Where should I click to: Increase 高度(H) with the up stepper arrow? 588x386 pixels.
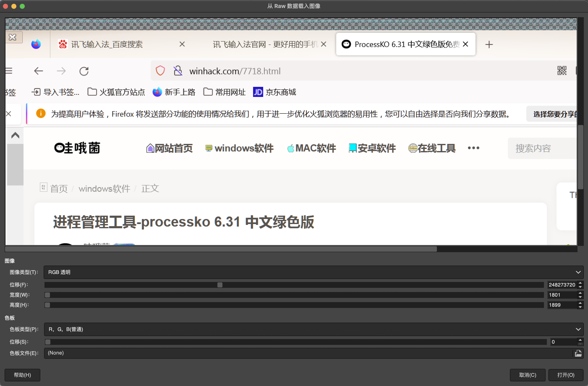(580, 303)
